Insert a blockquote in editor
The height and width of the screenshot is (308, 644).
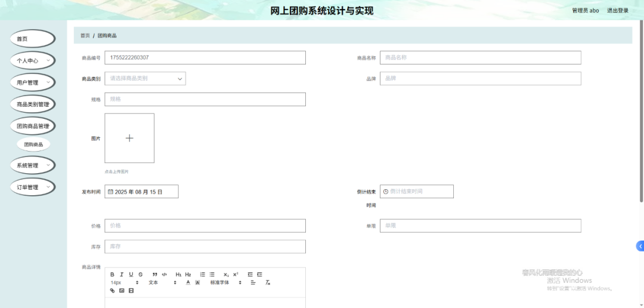point(155,275)
